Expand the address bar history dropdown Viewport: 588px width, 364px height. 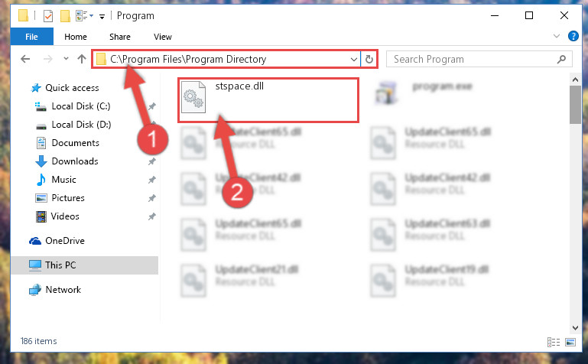pyautogui.click(x=353, y=59)
